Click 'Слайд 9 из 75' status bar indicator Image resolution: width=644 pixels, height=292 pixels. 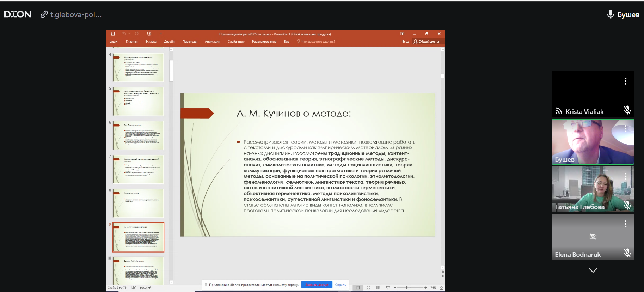coord(117,288)
